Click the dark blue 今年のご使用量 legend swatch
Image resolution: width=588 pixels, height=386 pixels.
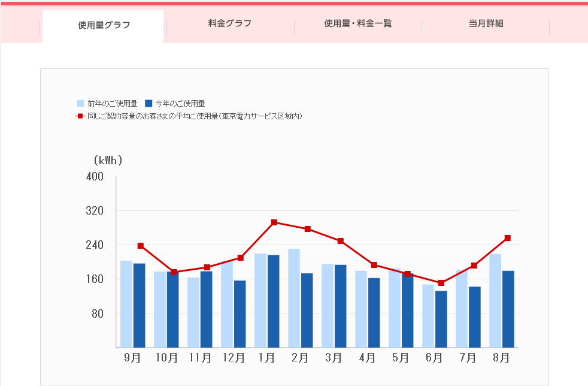coord(149,104)
